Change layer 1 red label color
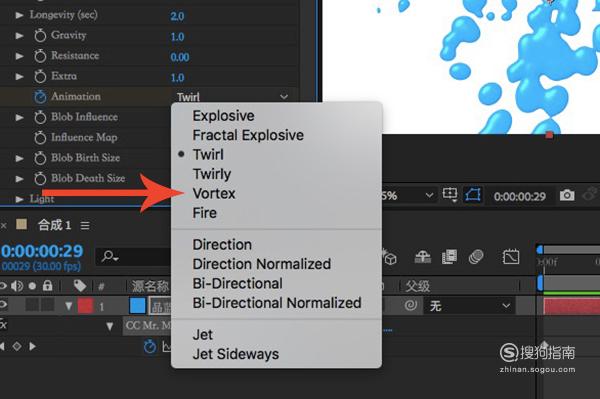This screenshot has width=600, height=399. pyautogui.click(x=85, y=306)
